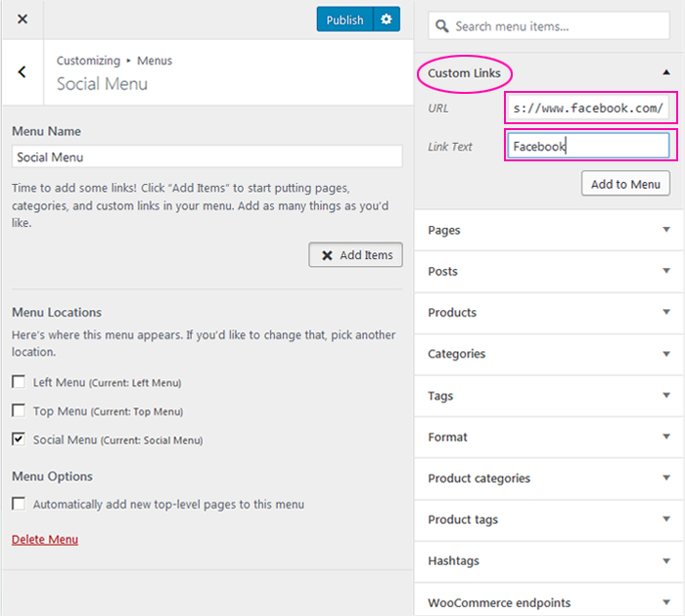Click into the Menu Name field
This screenshot has height=616, width=685.
coord(207,156)
